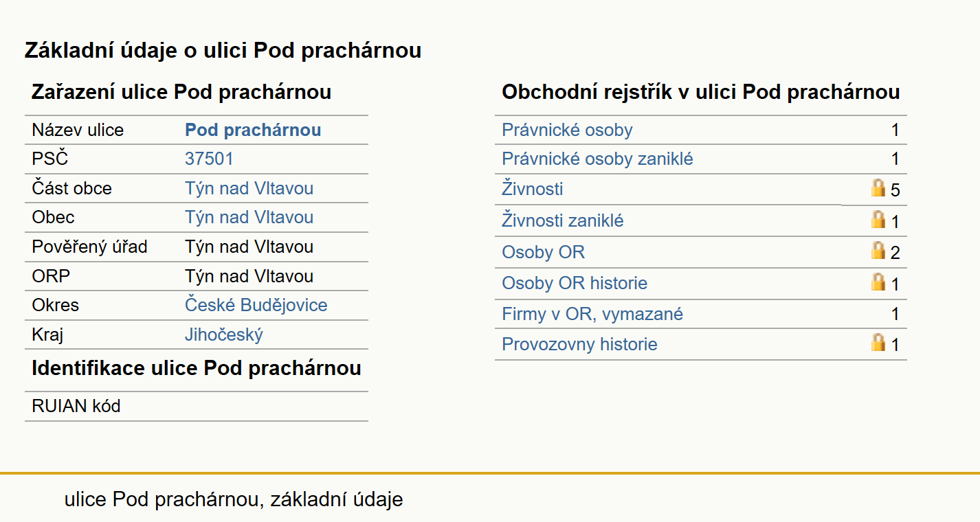Open the Firmy v OR, vymazané link

(592, 315)
